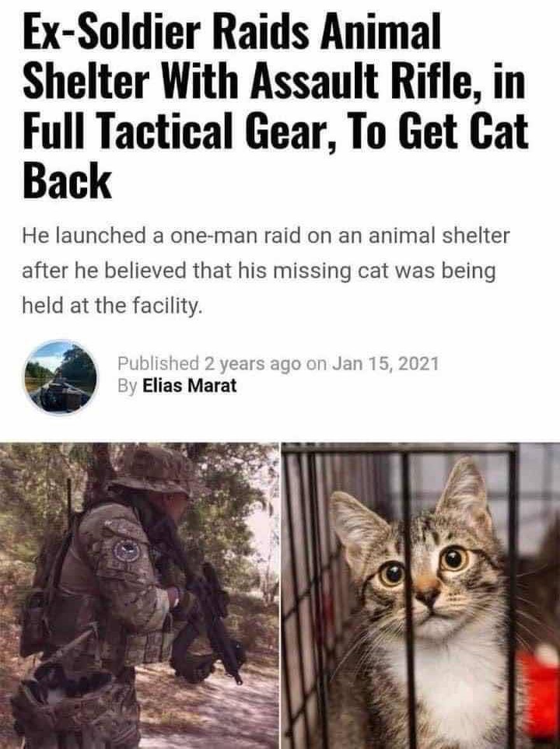Viewport: 560px width, 749px height.
Task: Select the Jan 15, 2021 publish date
Action: coord(385,364)
